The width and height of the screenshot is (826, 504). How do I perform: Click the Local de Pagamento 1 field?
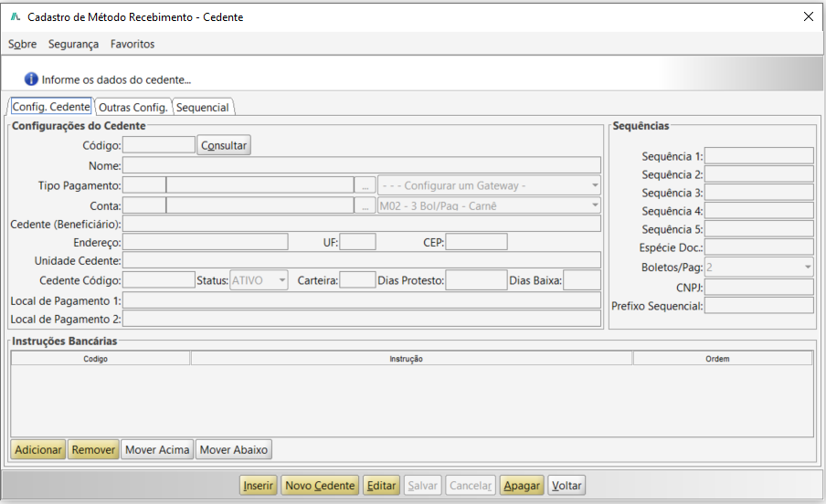(362, 300)
